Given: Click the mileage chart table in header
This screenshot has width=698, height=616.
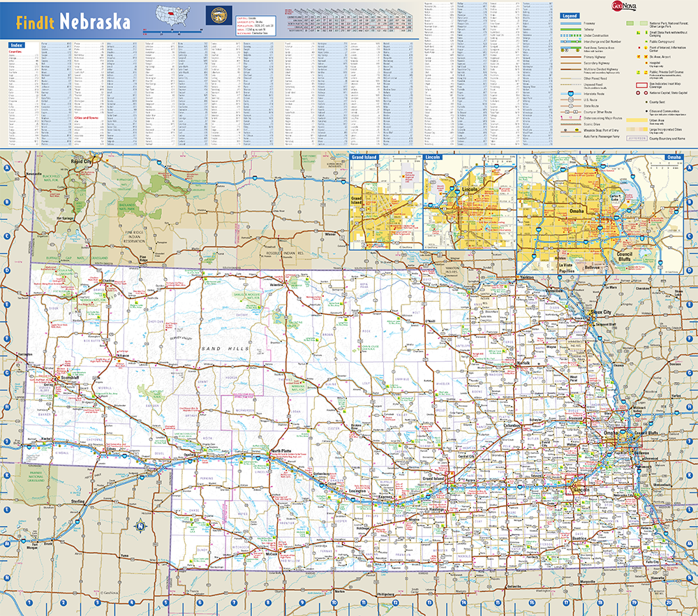Looking at the screenshot, I should [x=348, y=20].
